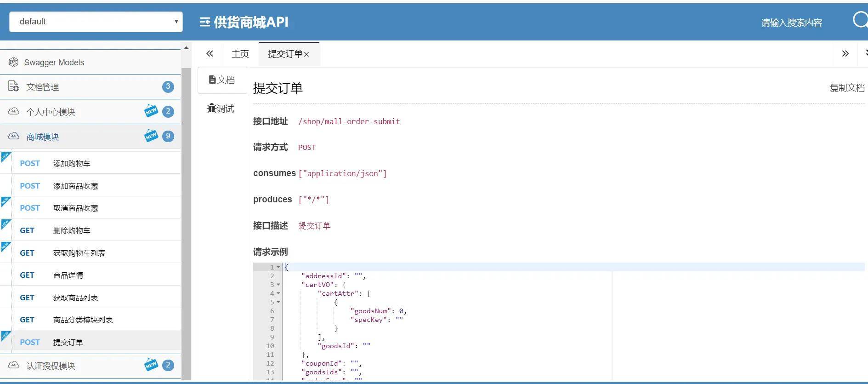Click the red 提交订单 interface description value

[x=314, y=226]
